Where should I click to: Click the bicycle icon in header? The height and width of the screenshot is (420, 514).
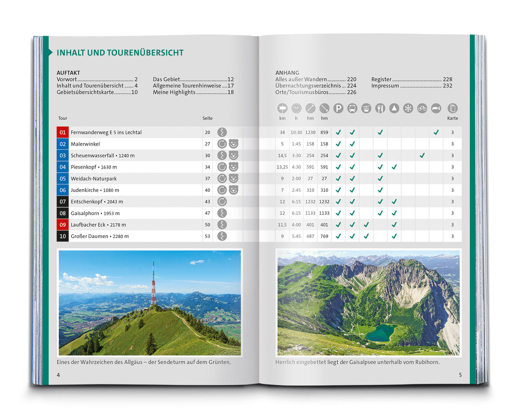click(422, 109)
